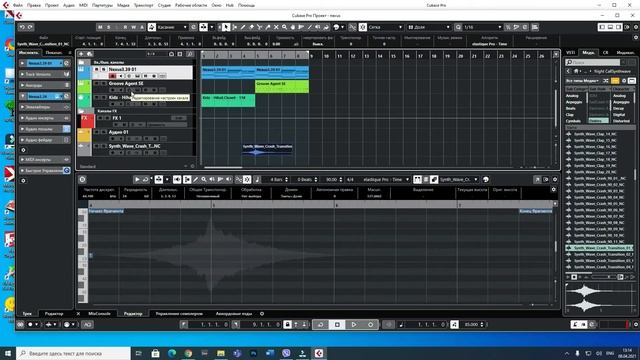Open the snap type Сетка dropdown
Screen dimensions: 640x360
(385, 27)
